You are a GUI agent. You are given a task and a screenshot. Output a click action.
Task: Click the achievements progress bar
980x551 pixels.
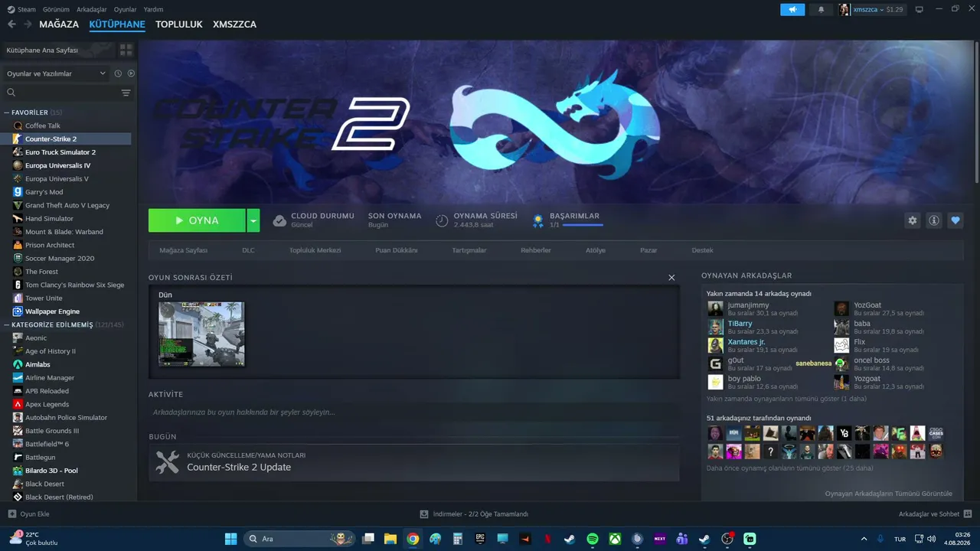(582, 225)
